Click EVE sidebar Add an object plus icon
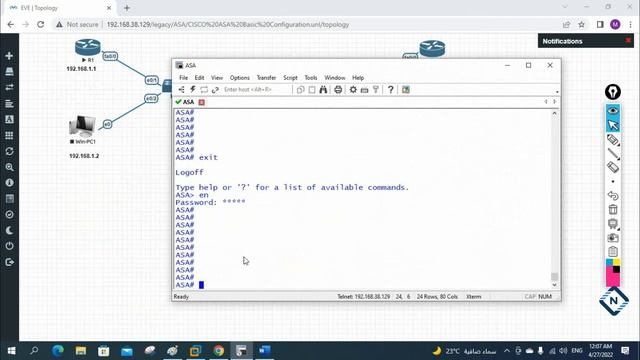640x360 pixels. (9, 56)
